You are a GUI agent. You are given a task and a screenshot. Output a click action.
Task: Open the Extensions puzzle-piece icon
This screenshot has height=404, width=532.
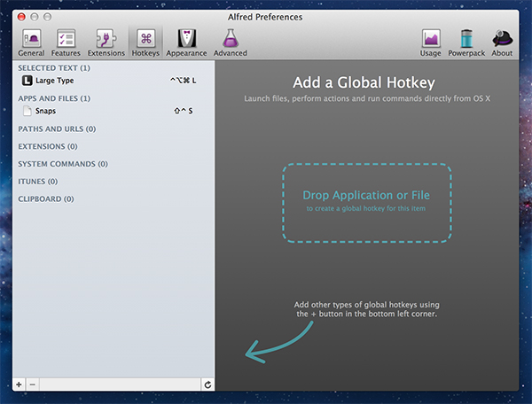106,38
